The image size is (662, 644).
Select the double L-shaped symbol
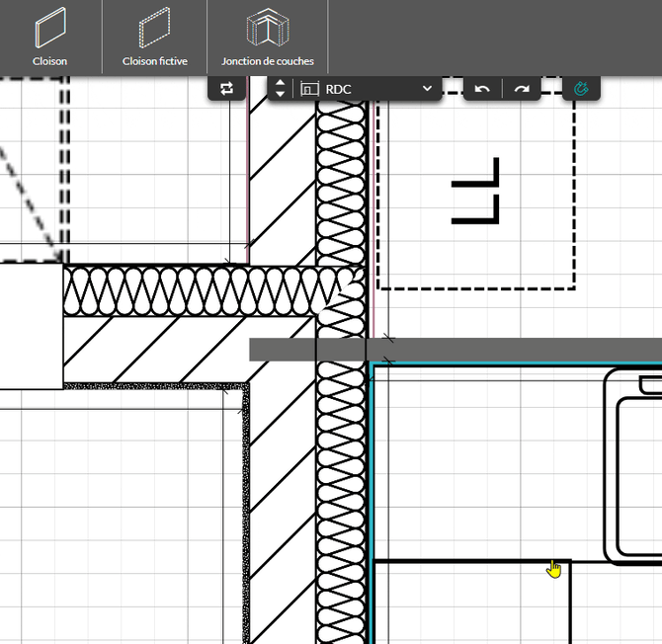[475, 191]
